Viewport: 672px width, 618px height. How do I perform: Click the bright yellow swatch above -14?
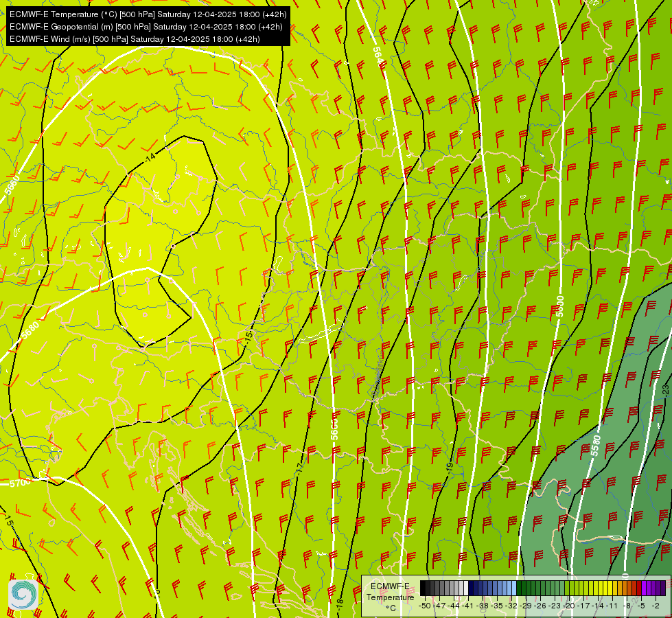point(601,588)
